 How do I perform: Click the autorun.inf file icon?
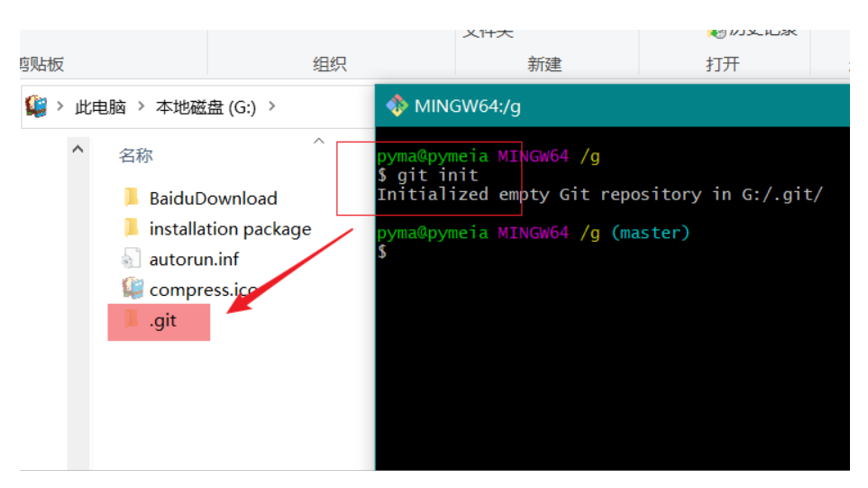(x=132, y=258)
